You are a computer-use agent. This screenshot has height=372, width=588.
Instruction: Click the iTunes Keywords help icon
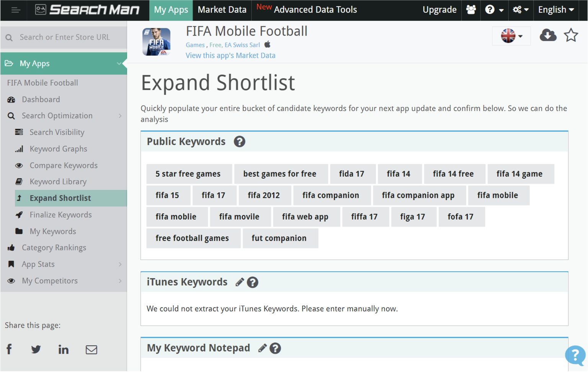click(x=253, y=282)
